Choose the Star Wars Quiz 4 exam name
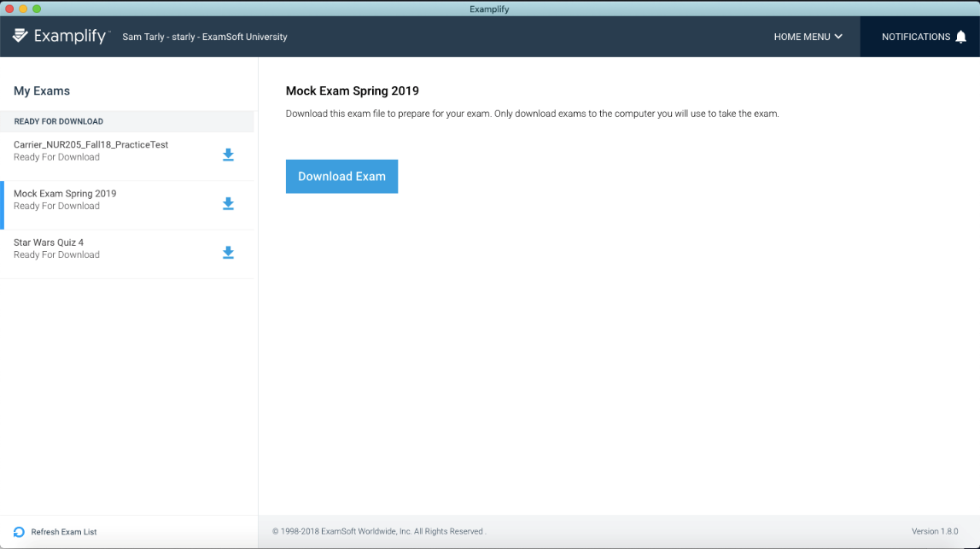This screenshot has width=980, height=549. pyautogui.click(x=49, y=242)
